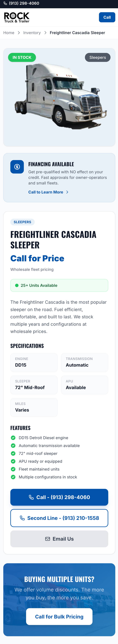Click the phone icon in top bar
118x644 pixels.
click(5, 3)
